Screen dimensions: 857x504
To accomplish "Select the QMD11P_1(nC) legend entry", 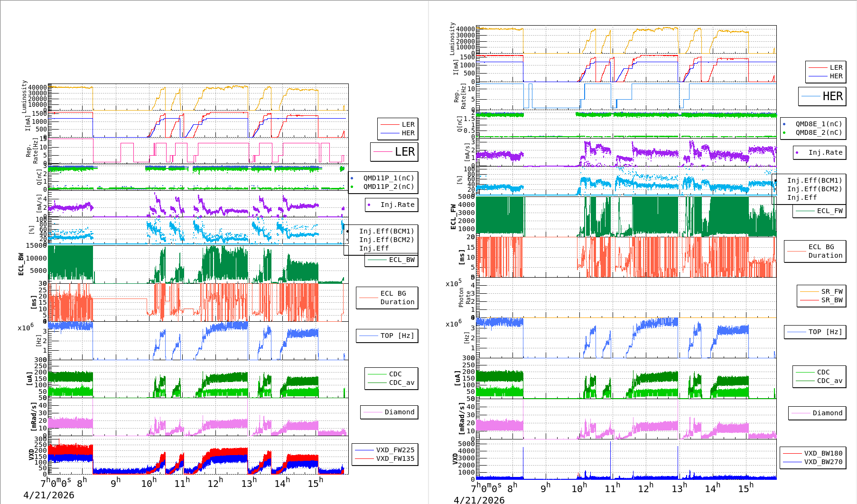I will coord(388,178).
